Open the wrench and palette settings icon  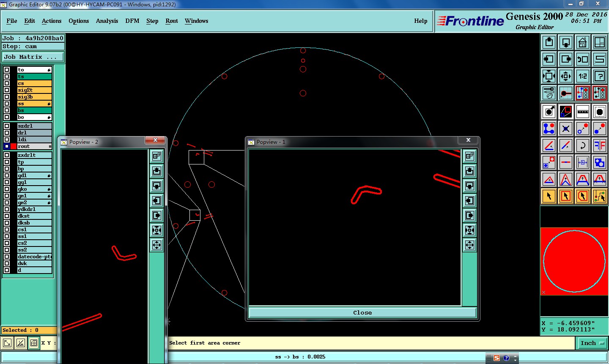[549, 93]
